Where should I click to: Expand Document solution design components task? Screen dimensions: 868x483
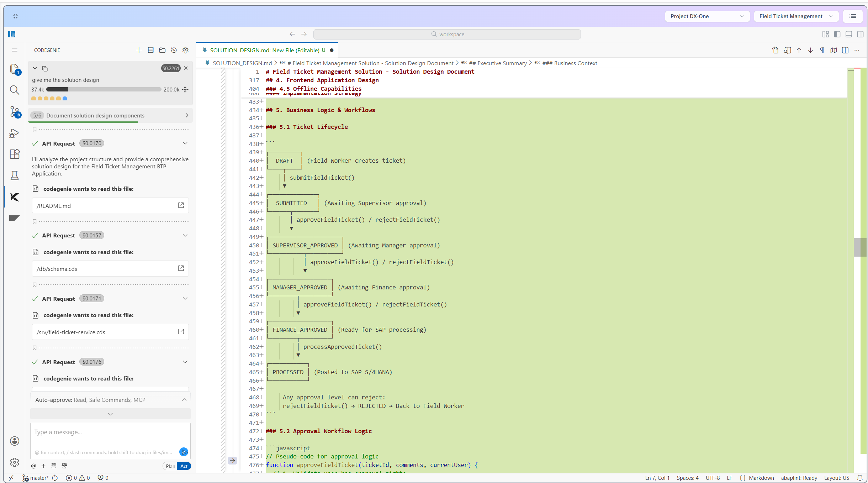pyautogui.click(x=187, y=115)
